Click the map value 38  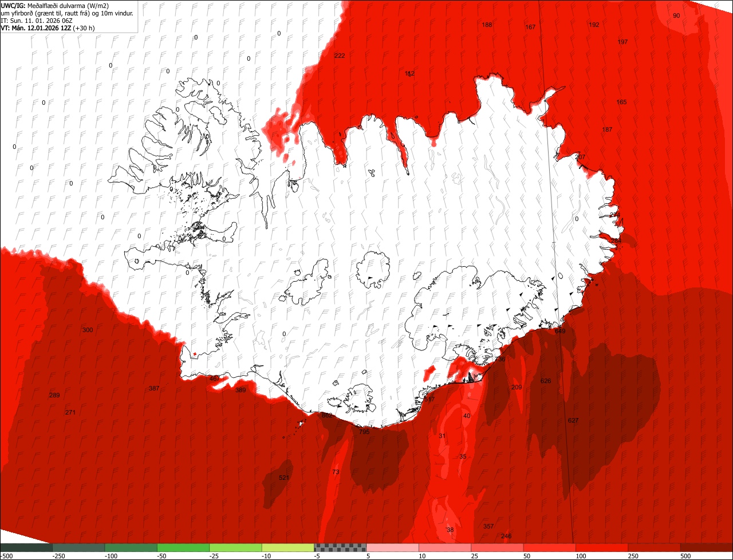(x=450, y=530)
